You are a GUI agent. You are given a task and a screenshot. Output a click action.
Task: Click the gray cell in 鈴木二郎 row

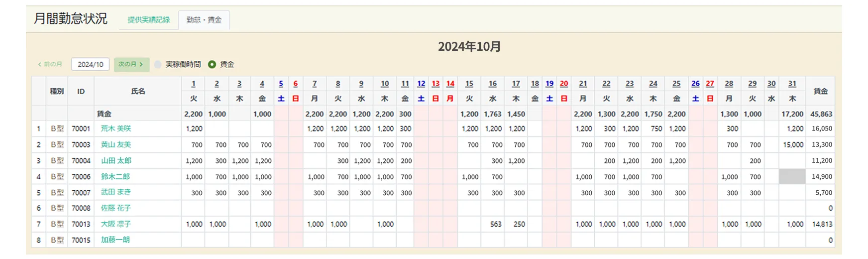pyautogui.click(x=792, y=176)
